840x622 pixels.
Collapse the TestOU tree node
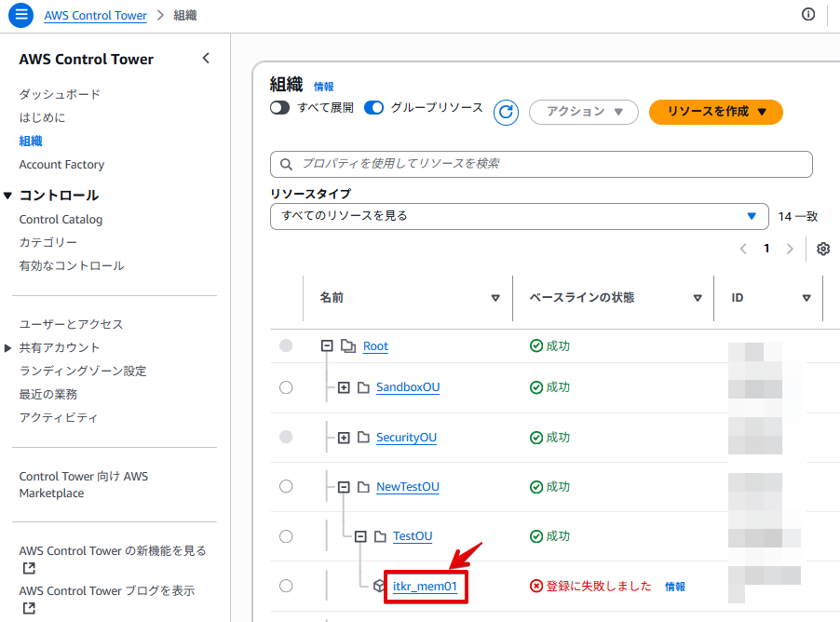click(360, 536)
